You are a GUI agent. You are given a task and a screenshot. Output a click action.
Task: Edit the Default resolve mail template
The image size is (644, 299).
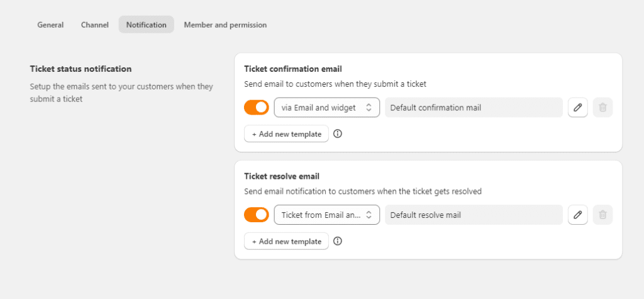click(x=577, y=215)
